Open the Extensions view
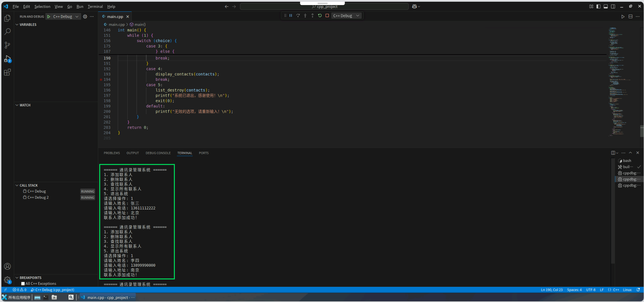Viewport: 644px width, 302px height. tap(7, 72)
